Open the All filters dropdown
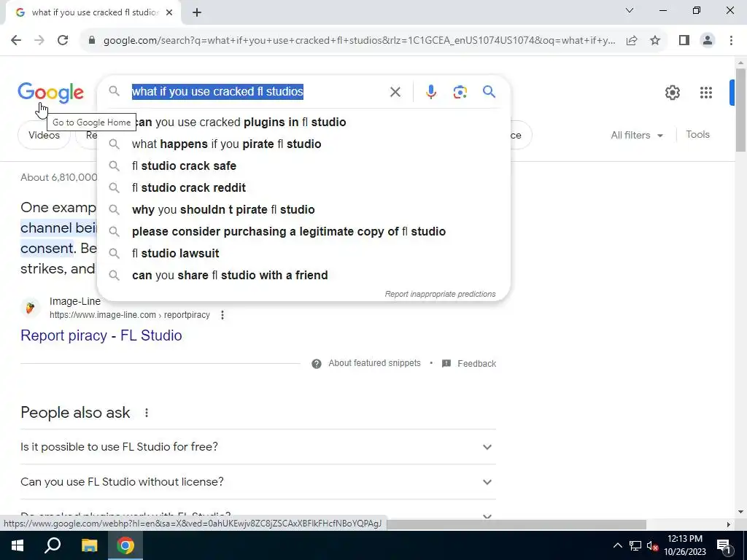 637,135
